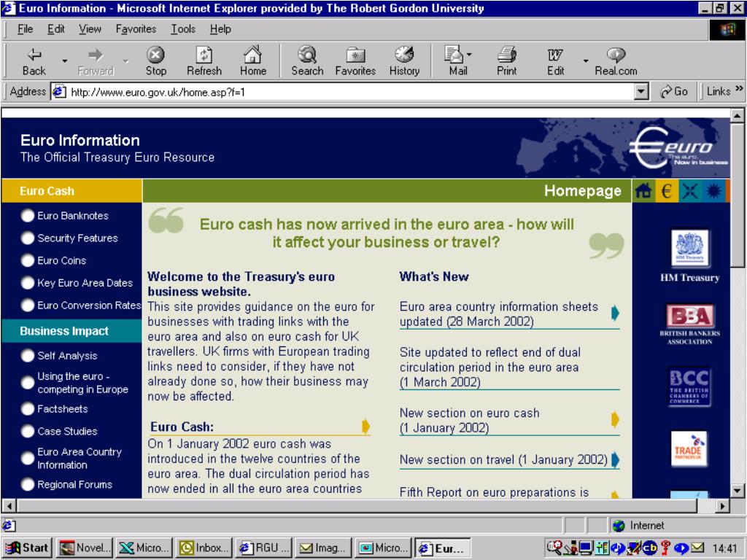The width and height of the screenshot is (747, 560).
Task: Click the house icon beside Homepage
Action: (643, 191)
